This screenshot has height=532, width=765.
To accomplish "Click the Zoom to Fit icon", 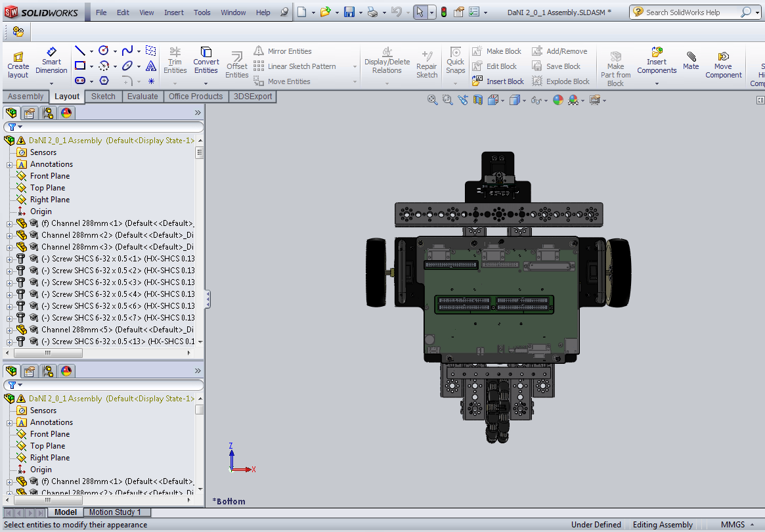I will coord(432,100).
